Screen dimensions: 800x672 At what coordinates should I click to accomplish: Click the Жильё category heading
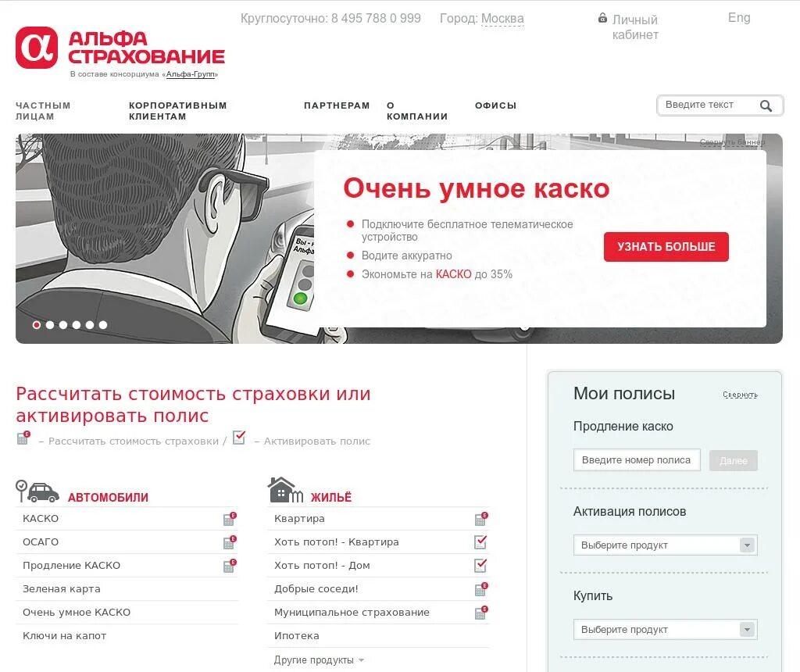[x=331, y=498]
